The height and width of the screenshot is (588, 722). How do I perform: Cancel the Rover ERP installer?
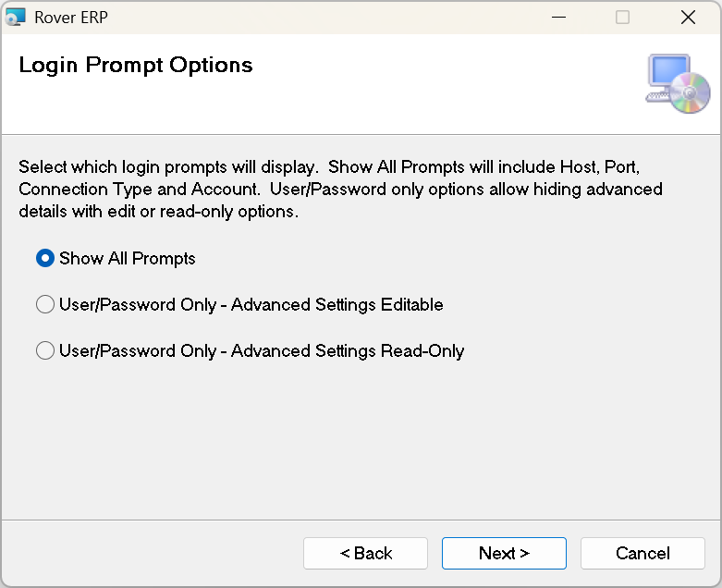pos(642,553)
